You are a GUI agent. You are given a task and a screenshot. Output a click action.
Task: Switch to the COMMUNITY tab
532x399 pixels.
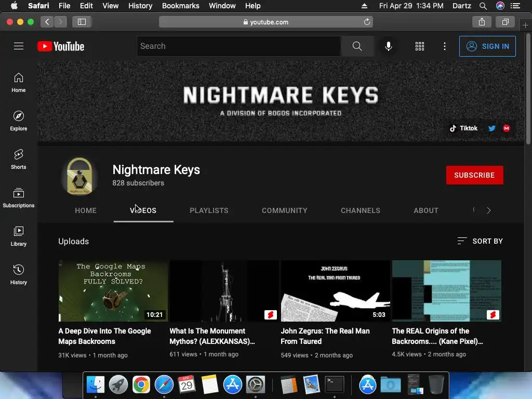[x=284, y=210]
